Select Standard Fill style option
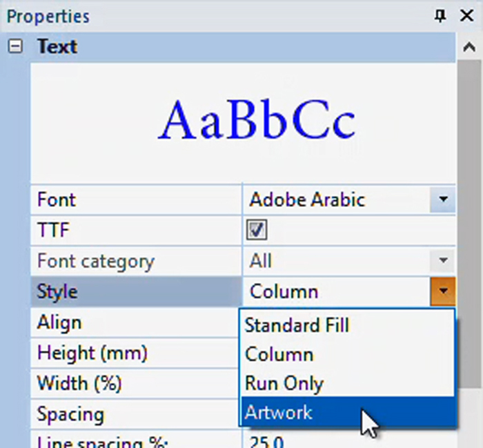483x448 pixels. click(297, 324)
